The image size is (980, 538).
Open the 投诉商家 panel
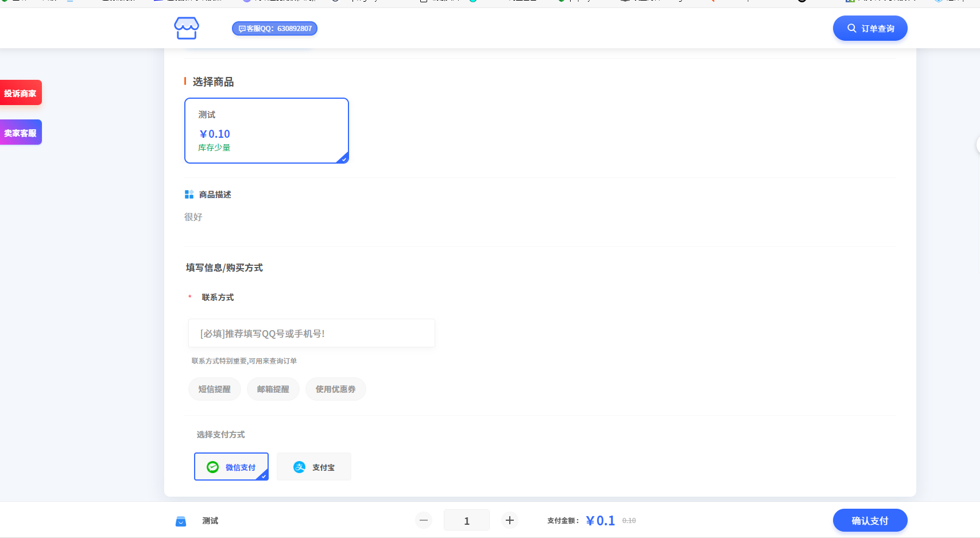click(x=21, y=92)
